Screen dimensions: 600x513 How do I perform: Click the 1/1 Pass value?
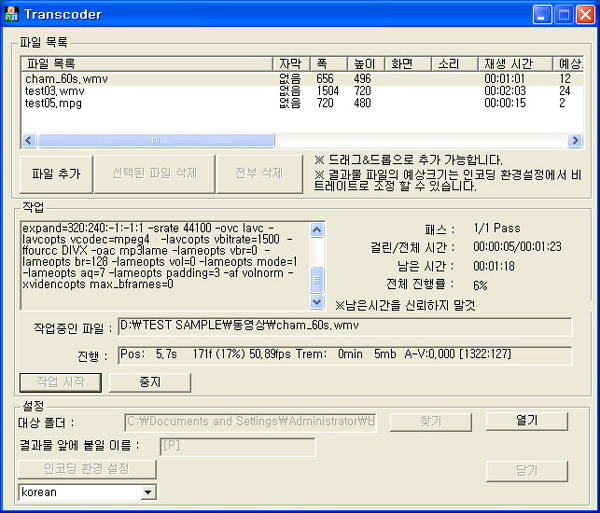point(497,228)
